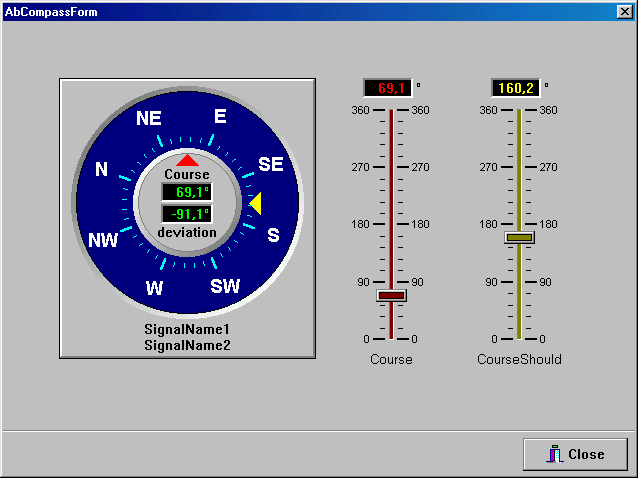Click the deviation label in compass
Screen dimensions: 638x478
click(187, 233)
